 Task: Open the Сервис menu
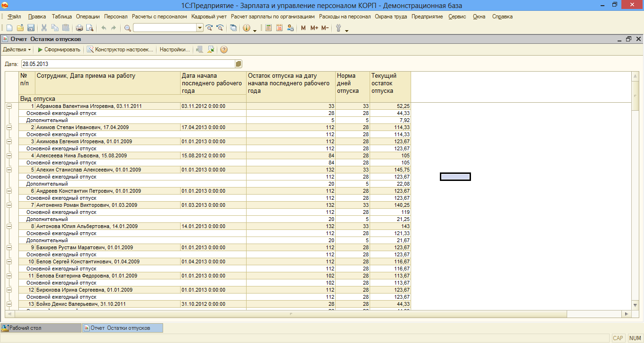(457, 16)
